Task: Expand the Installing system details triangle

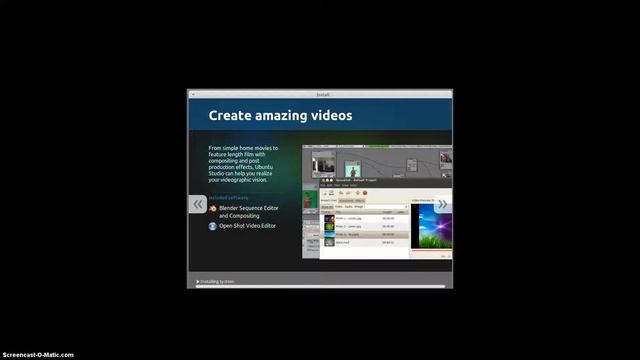Action: coord(198,282)
